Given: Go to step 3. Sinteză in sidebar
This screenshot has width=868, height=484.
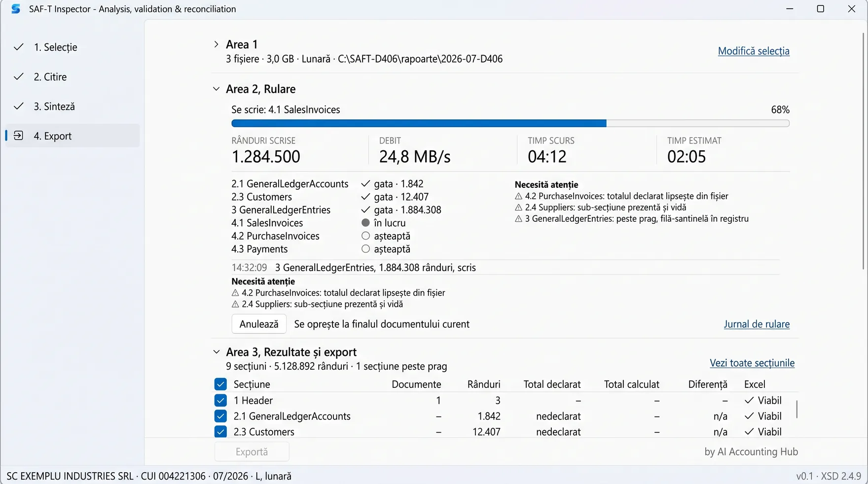Looking at the screenshot, I should click(x=72, y=106).
